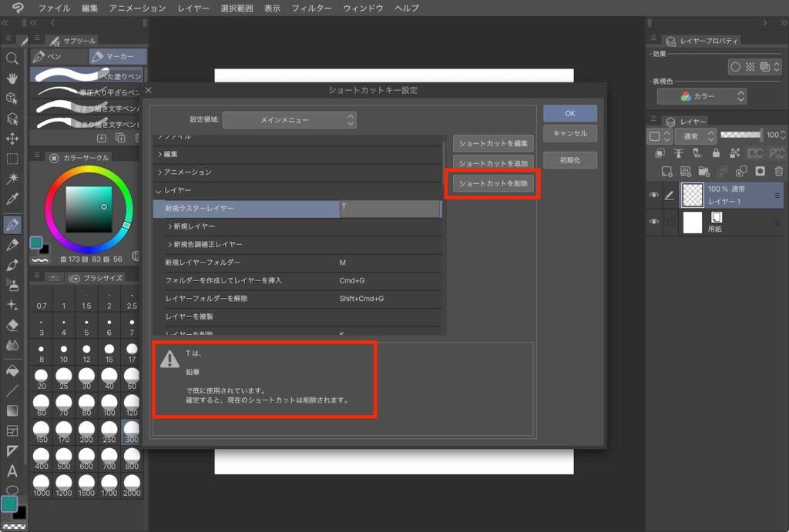The width and height of the screenshot is (789, 532).
Task: Open the 表現色 カラー dropdown
Action: 702,96
